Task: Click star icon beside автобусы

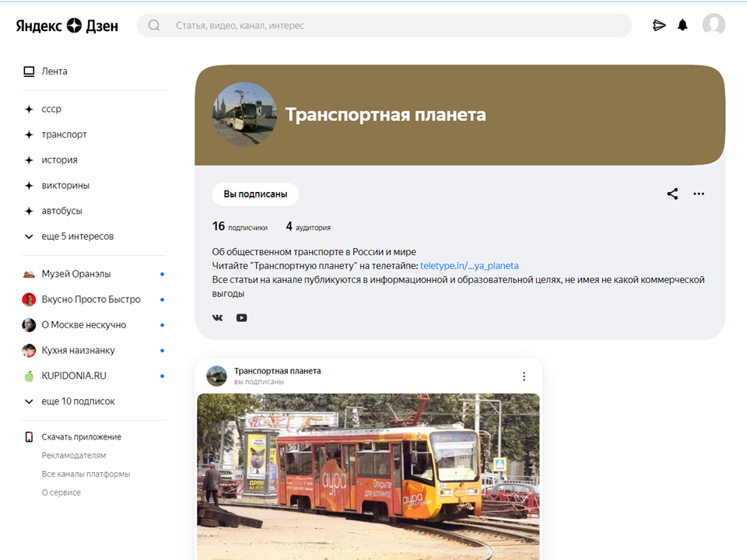Action: (x=29, y=211)
